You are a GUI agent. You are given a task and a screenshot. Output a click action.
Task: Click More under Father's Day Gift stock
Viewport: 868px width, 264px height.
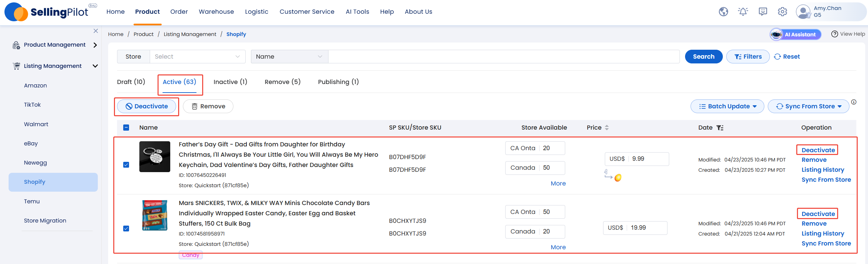558,183
